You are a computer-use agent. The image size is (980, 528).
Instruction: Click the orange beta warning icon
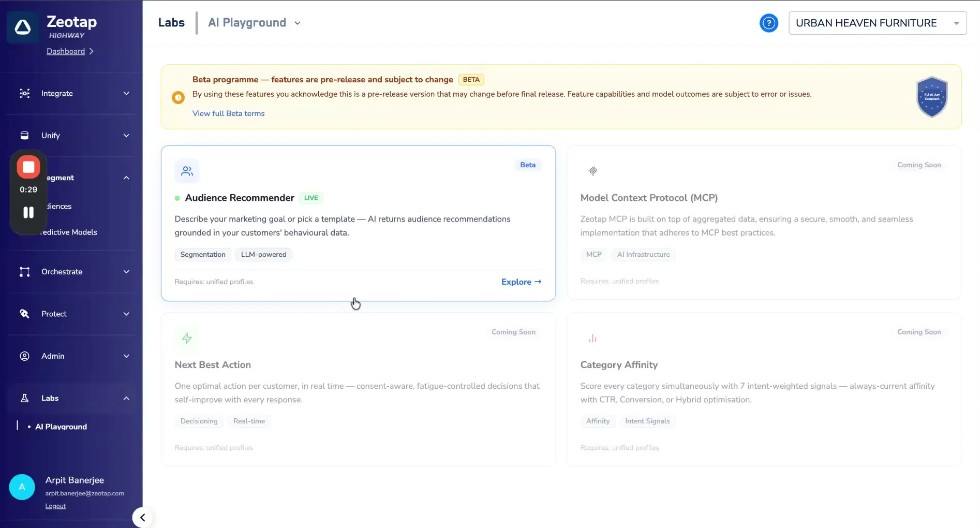178,97
